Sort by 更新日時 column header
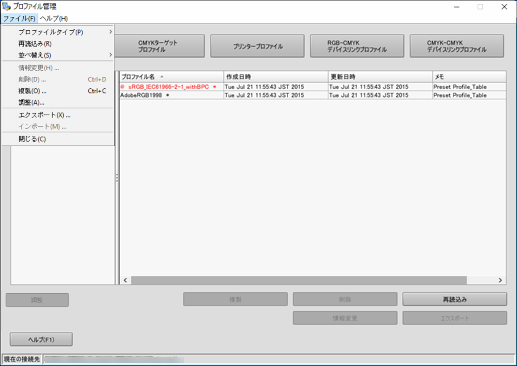 click(380, 77)
